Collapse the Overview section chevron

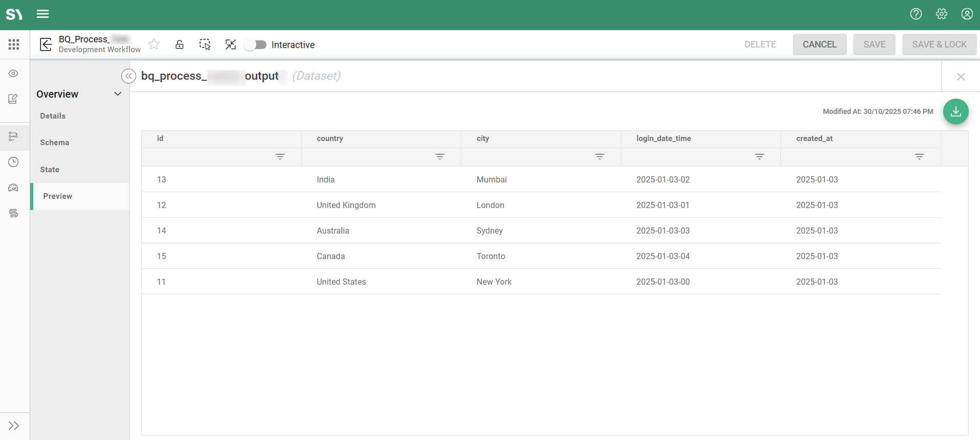118,94
